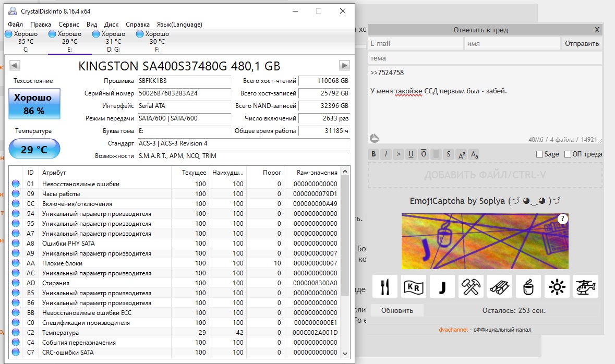Go to previous disk with left arrow
The image size is (615, 364).
15,66
